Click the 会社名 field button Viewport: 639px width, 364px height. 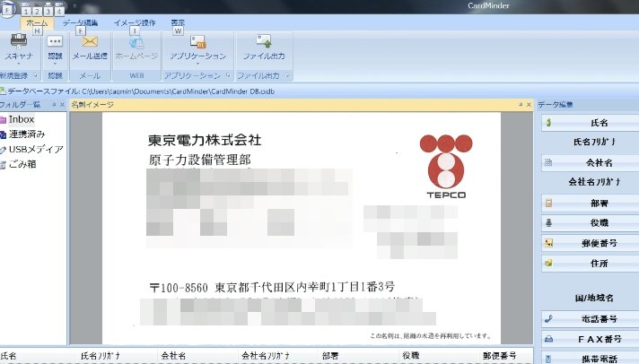pyautogui.click(x=591, y=162)
